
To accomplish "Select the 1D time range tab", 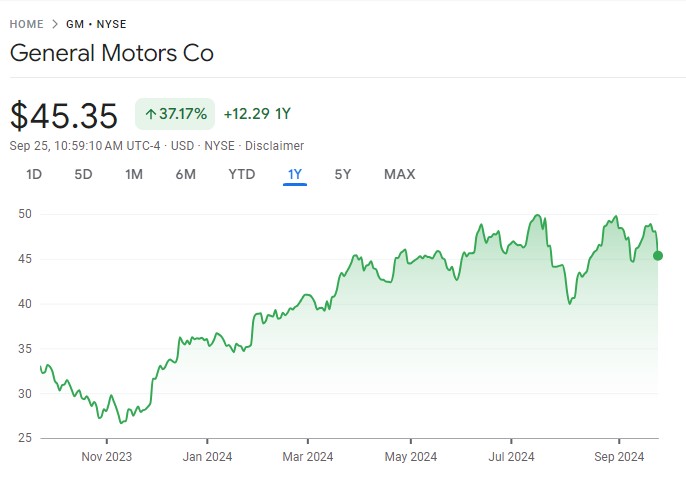I will (34, 175).
